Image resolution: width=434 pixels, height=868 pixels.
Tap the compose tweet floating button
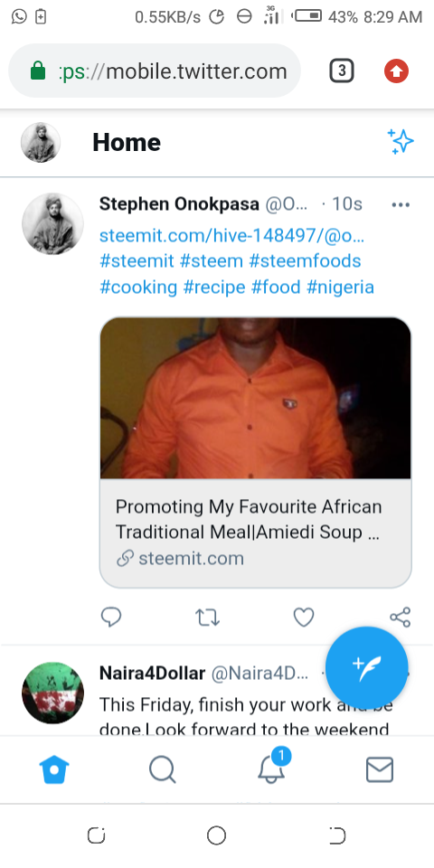(366, 667)
